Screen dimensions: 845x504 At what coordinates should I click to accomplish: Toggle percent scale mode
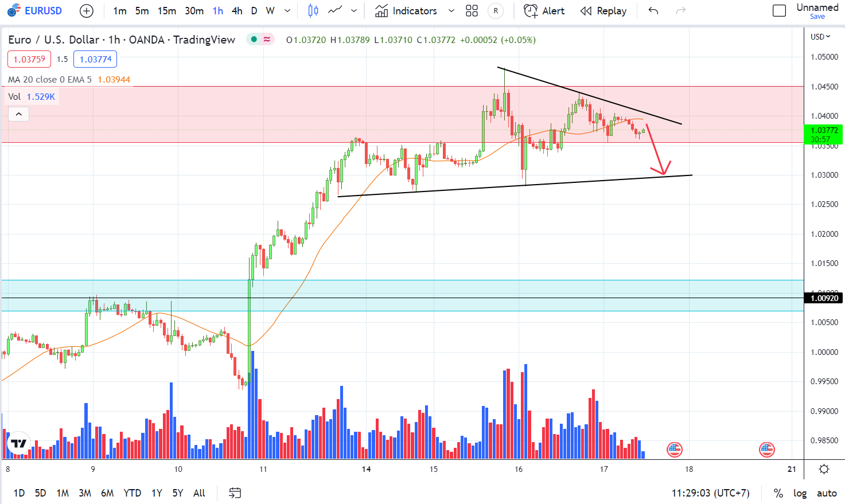click(x=778, y=493)
